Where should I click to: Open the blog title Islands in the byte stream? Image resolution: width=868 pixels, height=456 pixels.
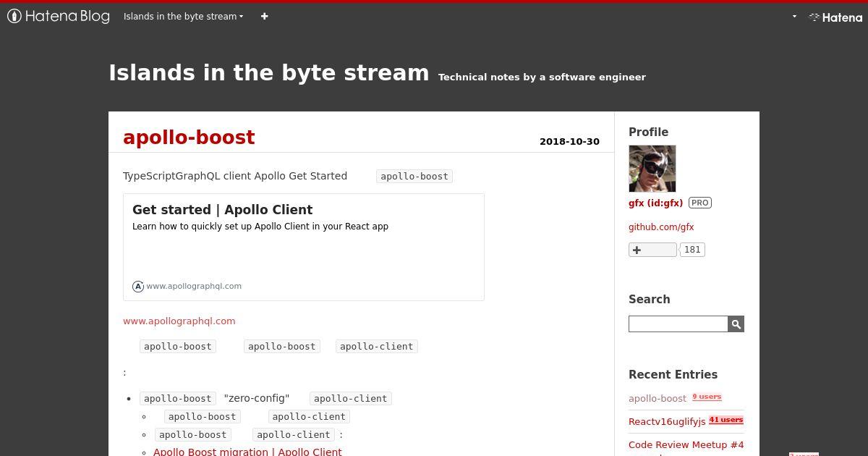[x=269, y=72]
